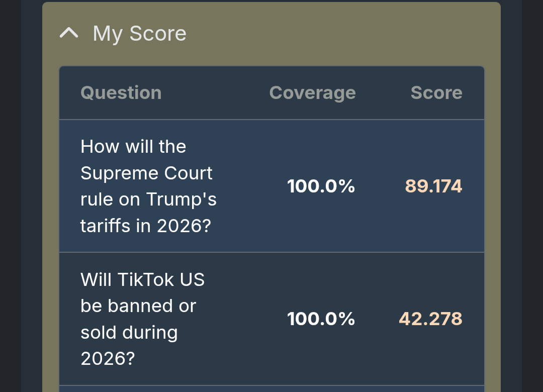The image size is (543, 392).
Task: Click the "rule on Trump's" text line
Action: pyautogui.click(x=148, y=200)
